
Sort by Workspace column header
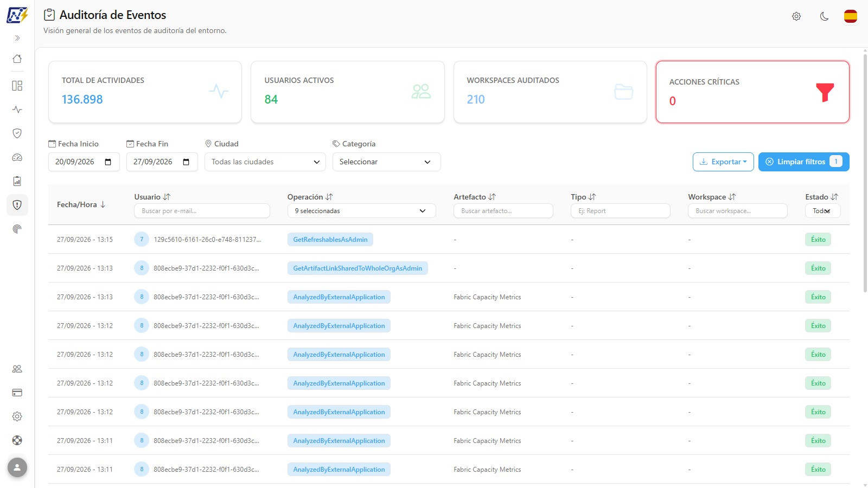click(712, 197)
